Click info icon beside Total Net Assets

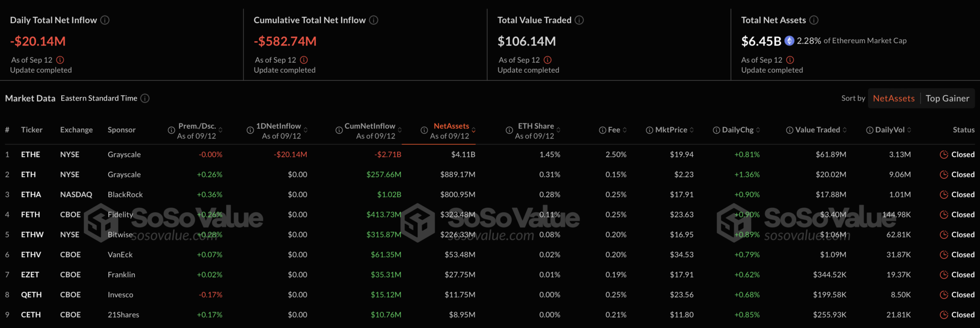(814, 20)
